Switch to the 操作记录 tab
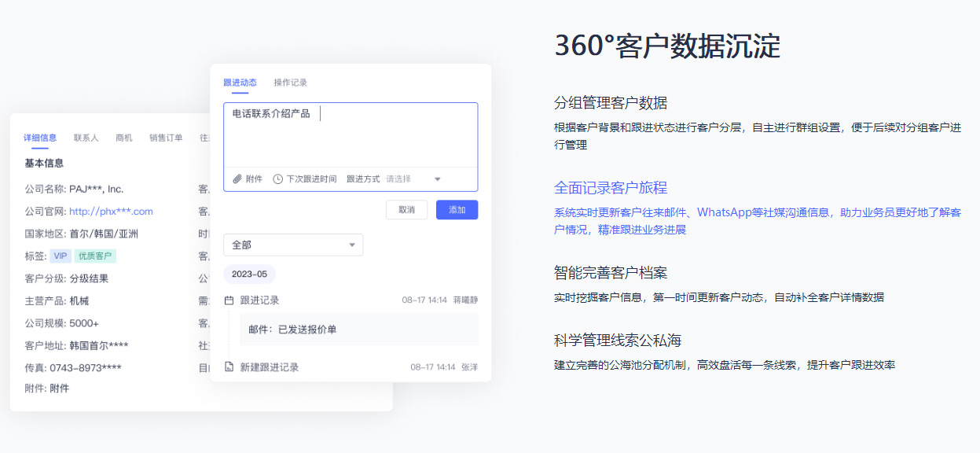980x453 pixels. click(x=290, y=83)
